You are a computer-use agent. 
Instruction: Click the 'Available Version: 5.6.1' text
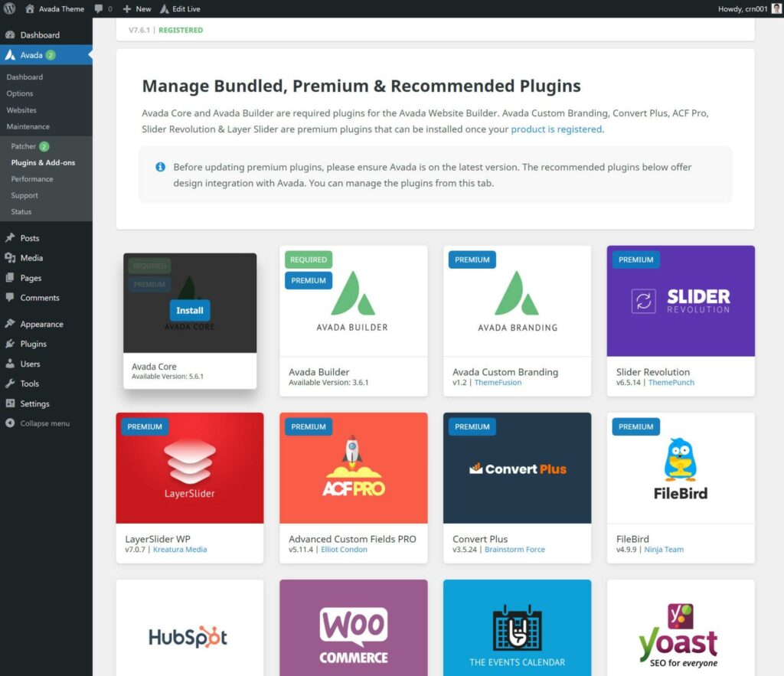168,377
